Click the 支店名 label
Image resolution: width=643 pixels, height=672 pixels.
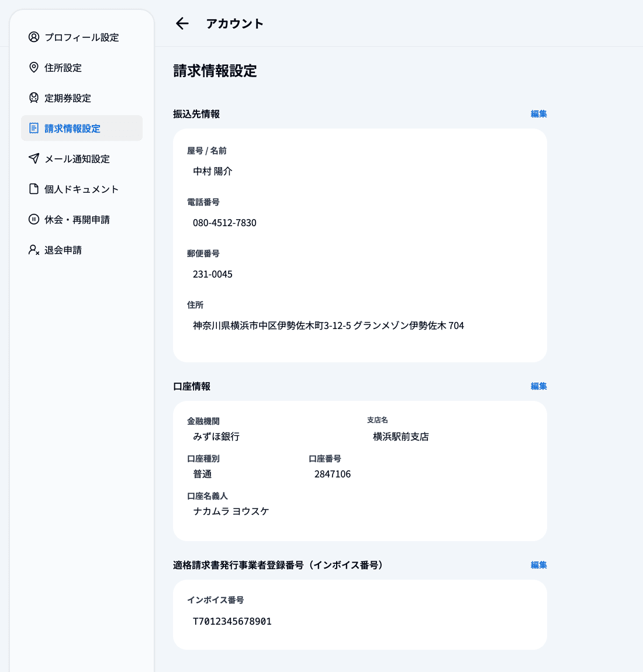pyautogui.click(x=377, y=420)
